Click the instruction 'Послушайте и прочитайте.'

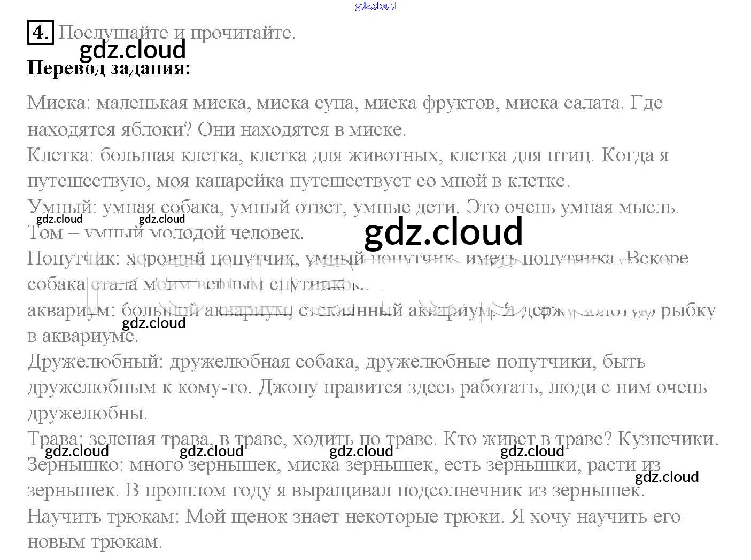(x=176, y=33)
